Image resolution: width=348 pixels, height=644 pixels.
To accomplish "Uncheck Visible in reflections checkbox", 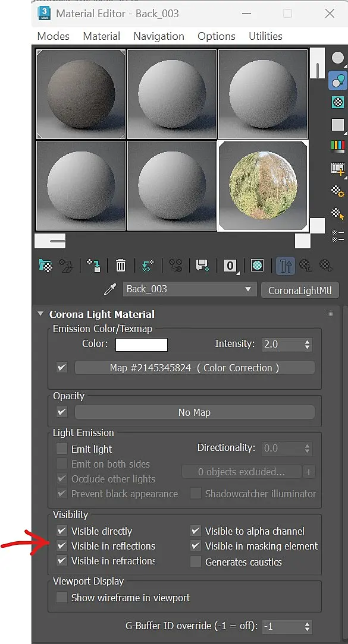I will click(x=62, y=546).
